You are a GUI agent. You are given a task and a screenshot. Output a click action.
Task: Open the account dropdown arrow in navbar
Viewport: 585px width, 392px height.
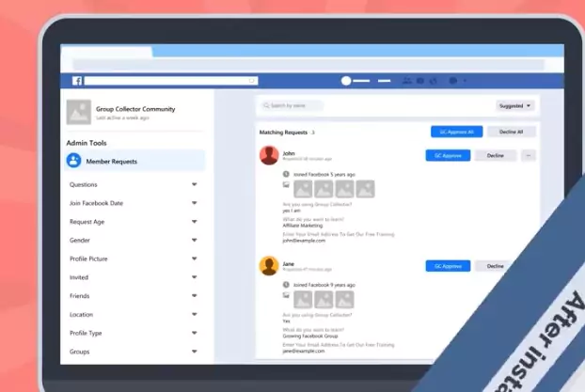465,81
